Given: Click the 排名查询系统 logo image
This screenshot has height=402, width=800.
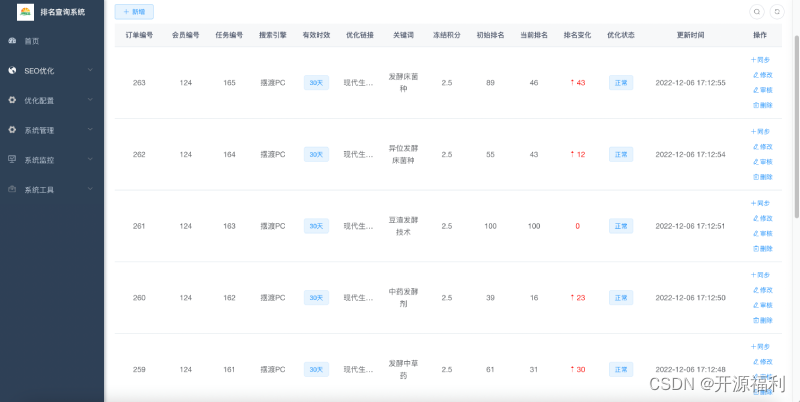Looking at the screenshot, I should coord(26,12).
